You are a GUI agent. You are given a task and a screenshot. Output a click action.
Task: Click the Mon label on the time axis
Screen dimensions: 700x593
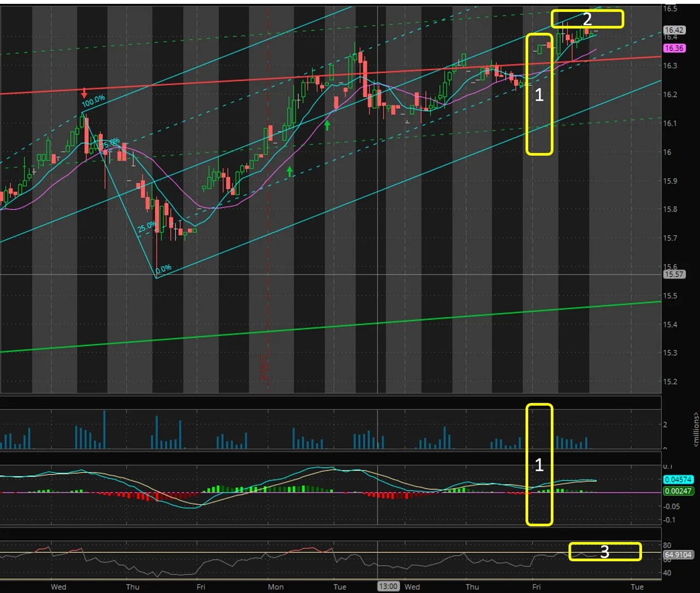[x=276, y=587]
